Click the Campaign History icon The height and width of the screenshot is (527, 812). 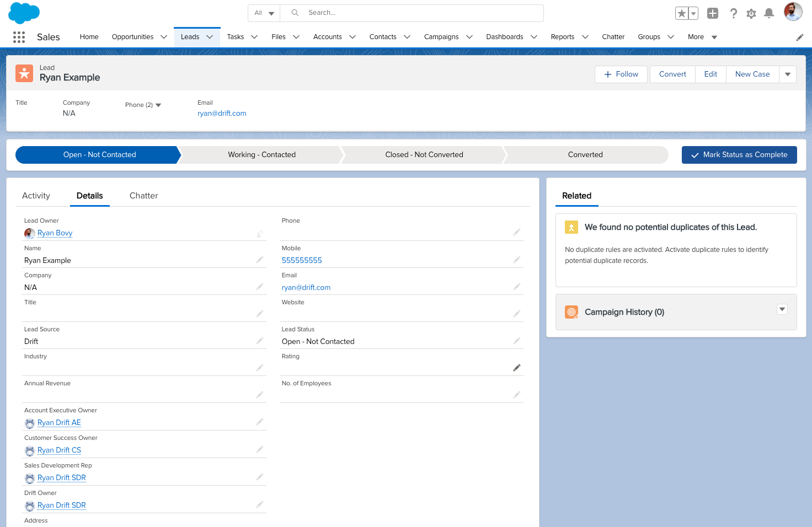pyautogui.click(x=571, y=312)
